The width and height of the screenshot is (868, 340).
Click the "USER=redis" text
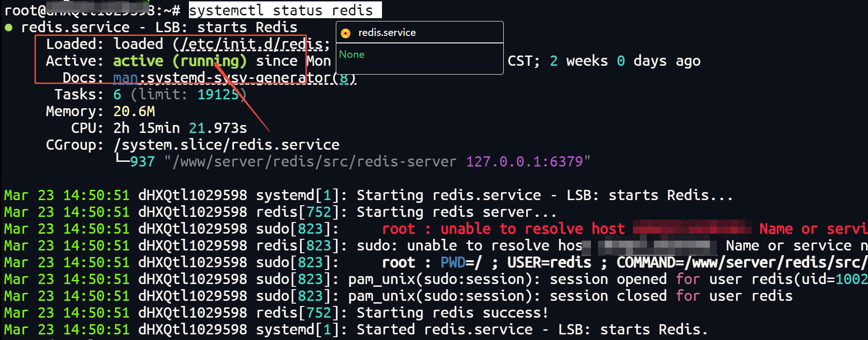pos(549,262)
